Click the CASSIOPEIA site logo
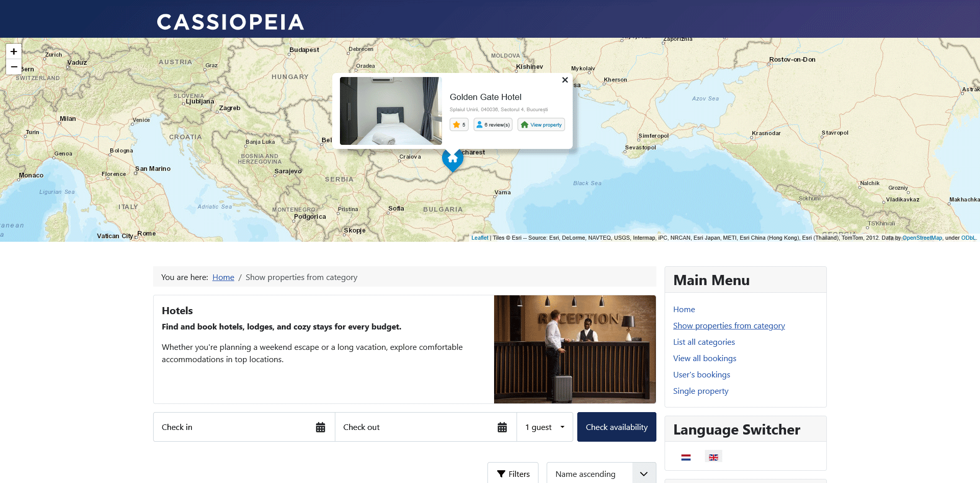The height and width of the screenshot is (483, 980). coord(230,22)
